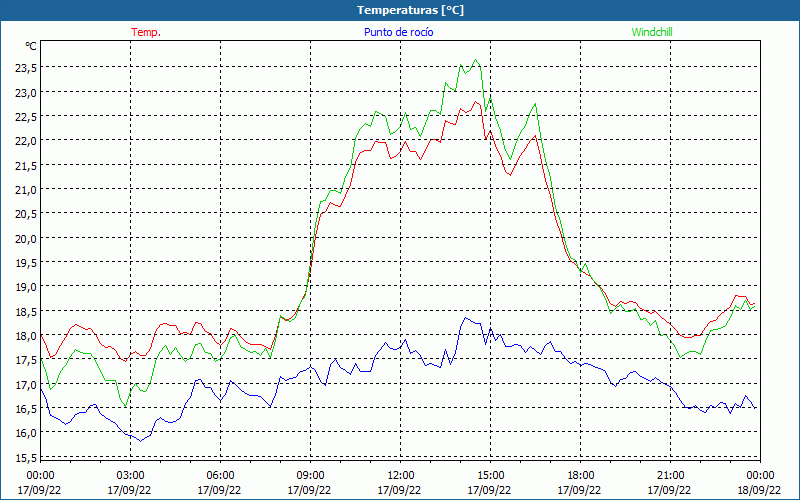This screenshot has width=800, height=500.
Task: Click the 17,0 y-axis value
Action: (x=26, y=385)
